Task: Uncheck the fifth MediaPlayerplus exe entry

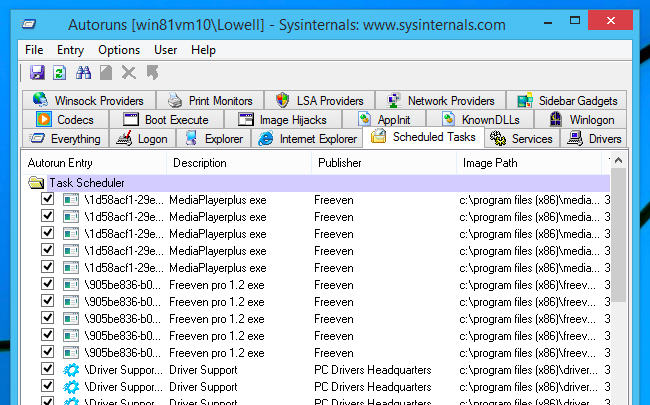Action: click(x=47, y=267)
